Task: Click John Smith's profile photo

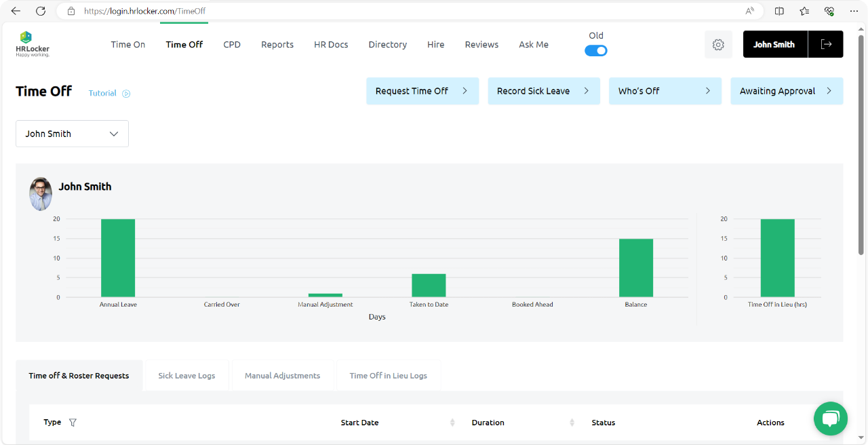Action: (x=41, y=193)
